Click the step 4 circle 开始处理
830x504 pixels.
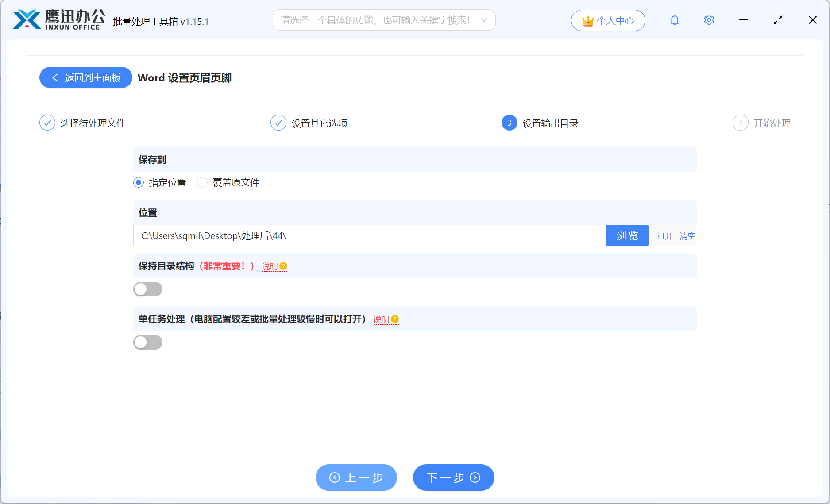pos(741,123)
